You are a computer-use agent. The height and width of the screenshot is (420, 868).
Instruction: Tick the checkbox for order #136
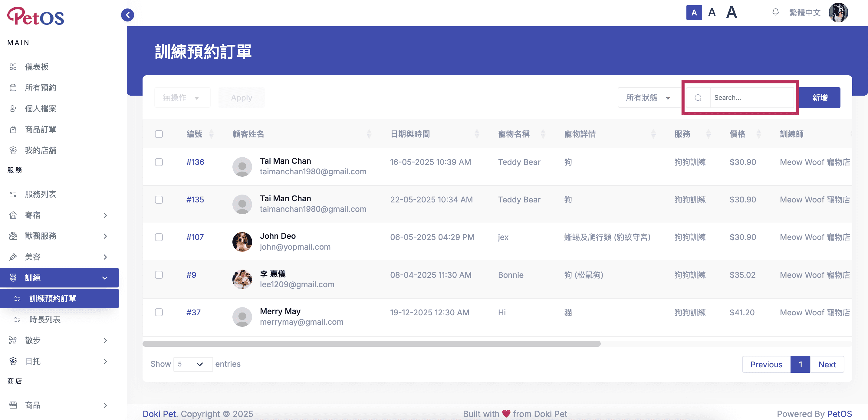point(159,162)
